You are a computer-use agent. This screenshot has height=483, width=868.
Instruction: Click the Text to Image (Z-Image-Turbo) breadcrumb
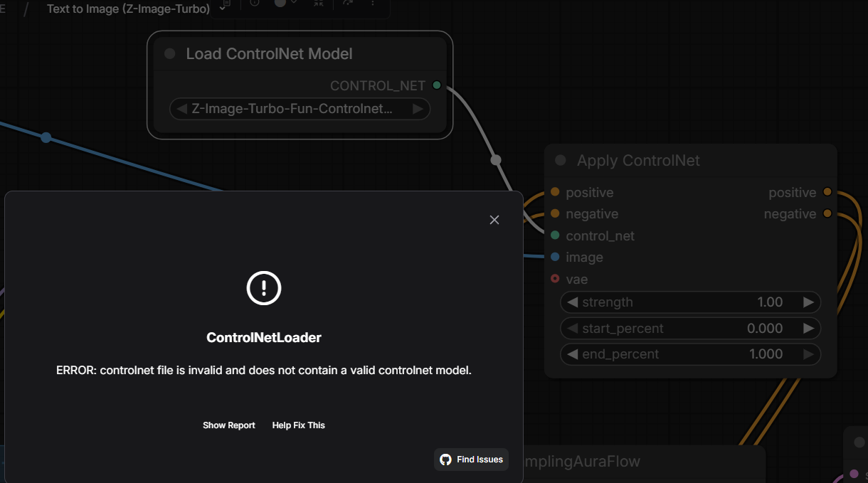click(x=128, y=9)
